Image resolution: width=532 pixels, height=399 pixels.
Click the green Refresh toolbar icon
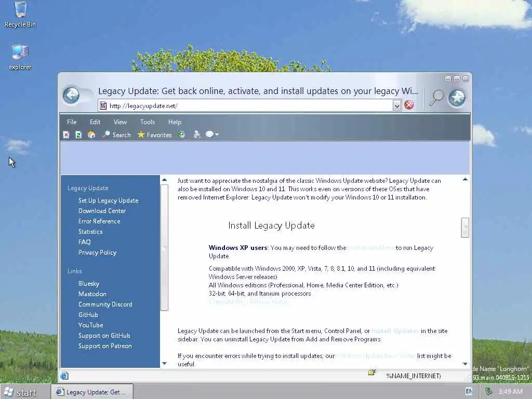[78, 135]
